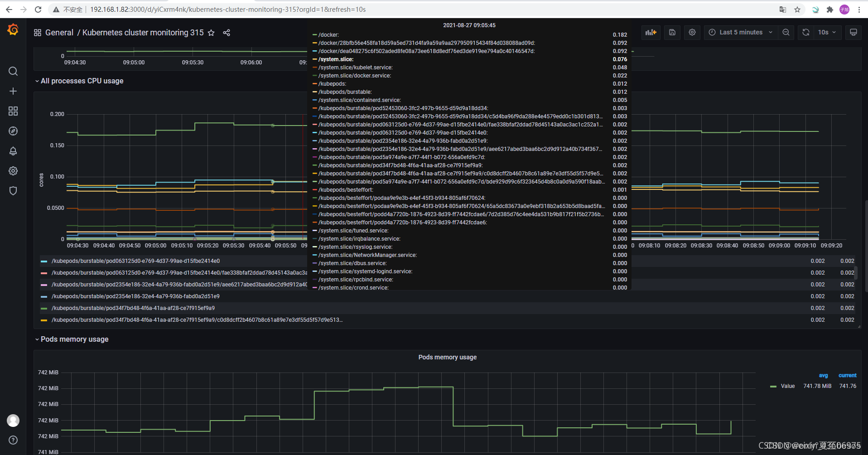
Task: Sort legend by avg column
Action: click(823, 375)
